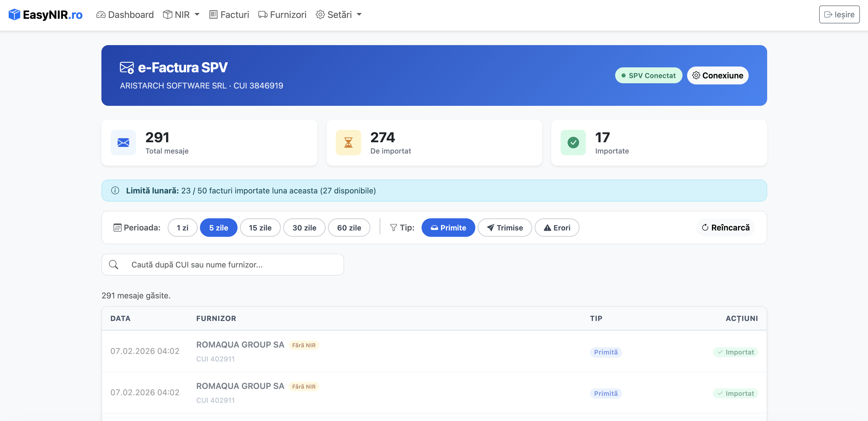This screenshot has height=421, width=868.
Task: Select the 1 zi period
Action: point(182,228)
